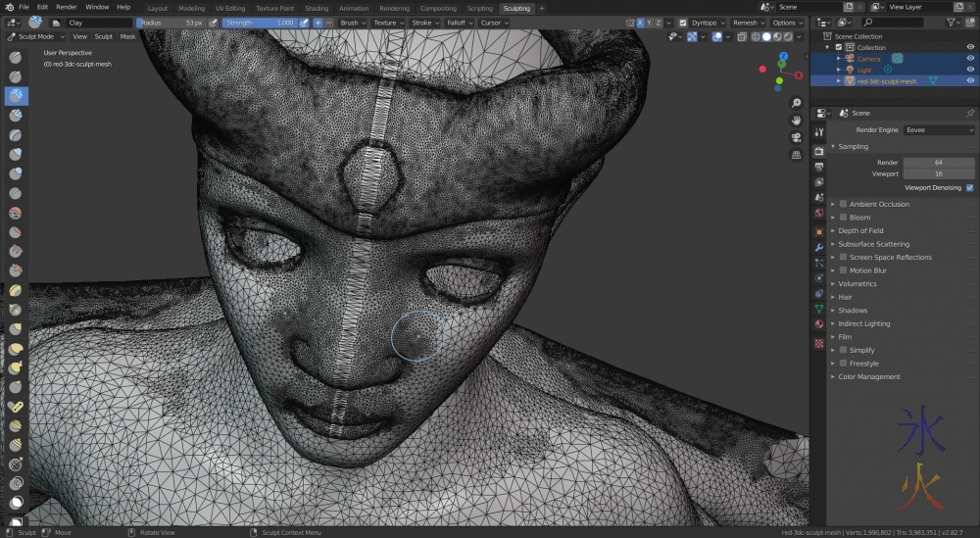The image size is (980, 538).
Task: Toggle camera view with the camera gizmo
Action: pyautogui.click(x=796, y=137)
